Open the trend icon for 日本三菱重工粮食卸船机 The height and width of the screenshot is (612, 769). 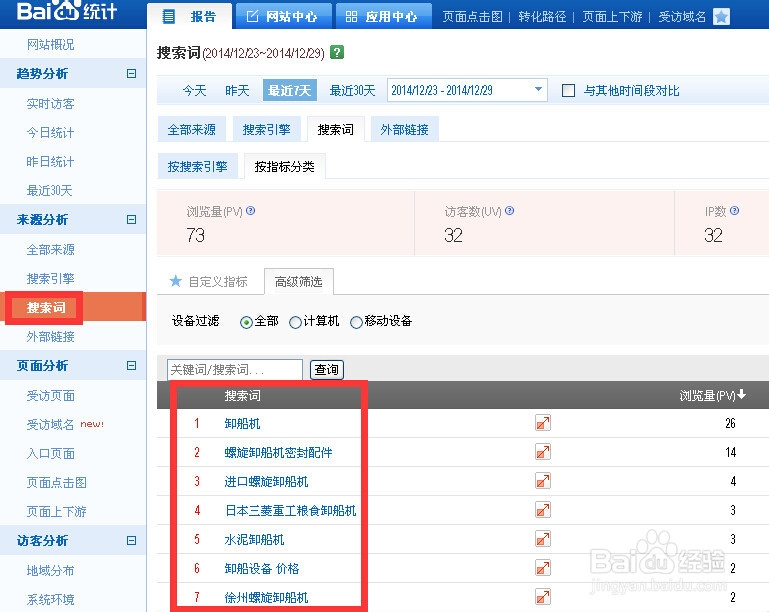pyautogui.click(x=543, y=510)
